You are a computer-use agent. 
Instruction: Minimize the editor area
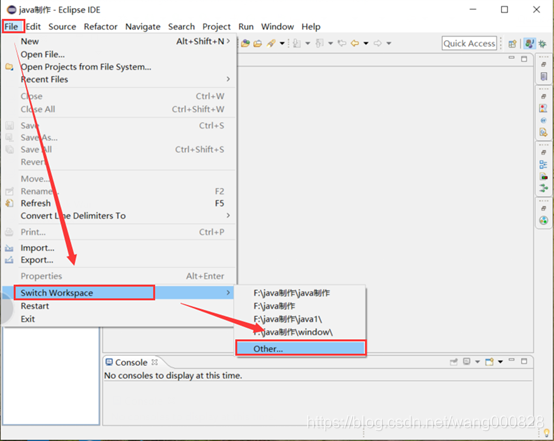(511, 58)
